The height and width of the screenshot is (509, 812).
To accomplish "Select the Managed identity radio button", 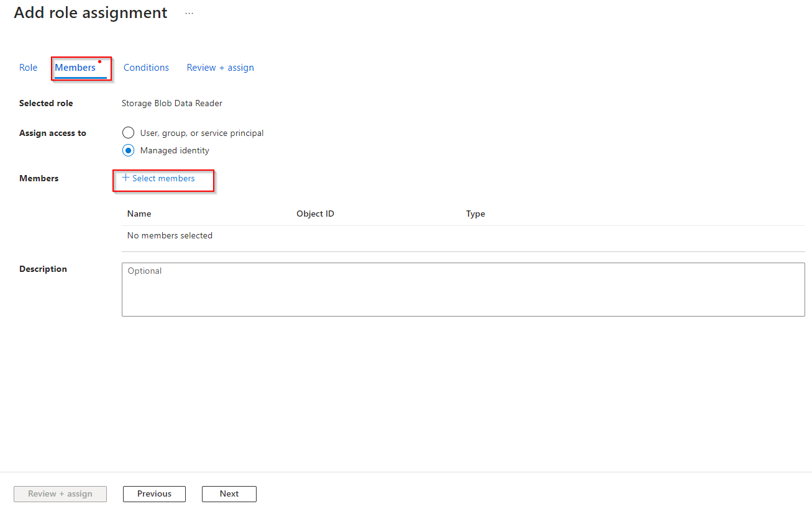I will coord(129,150).
